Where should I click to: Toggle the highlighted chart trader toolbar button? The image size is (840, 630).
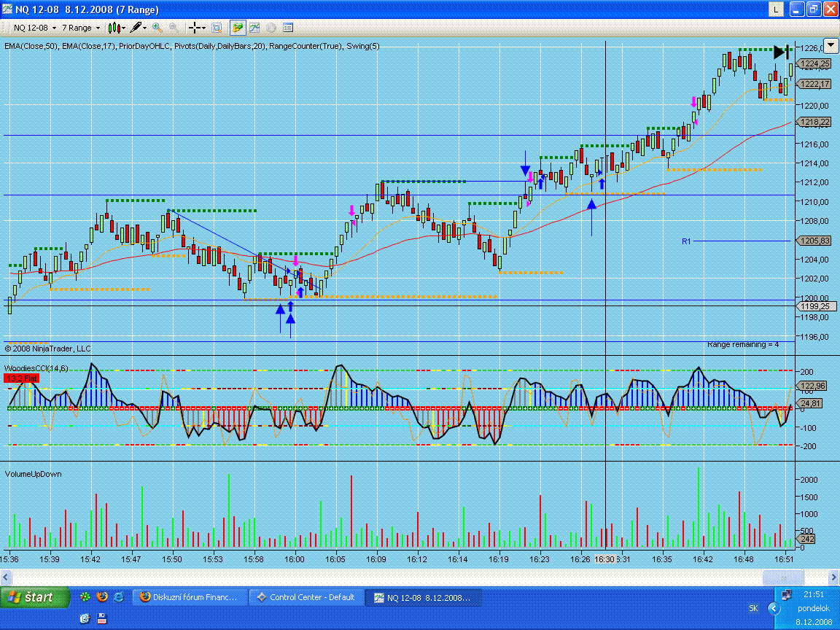tap(238, 28)
